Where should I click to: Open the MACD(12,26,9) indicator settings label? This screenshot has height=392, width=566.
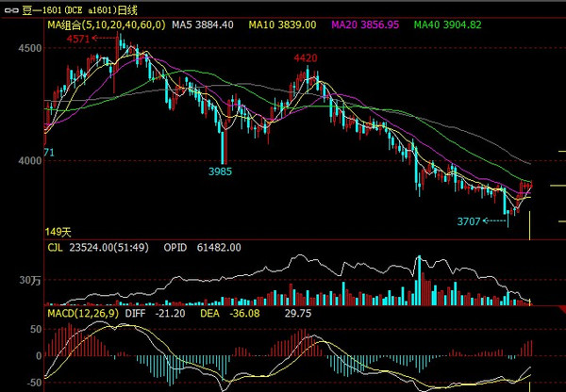pos(83,311)
